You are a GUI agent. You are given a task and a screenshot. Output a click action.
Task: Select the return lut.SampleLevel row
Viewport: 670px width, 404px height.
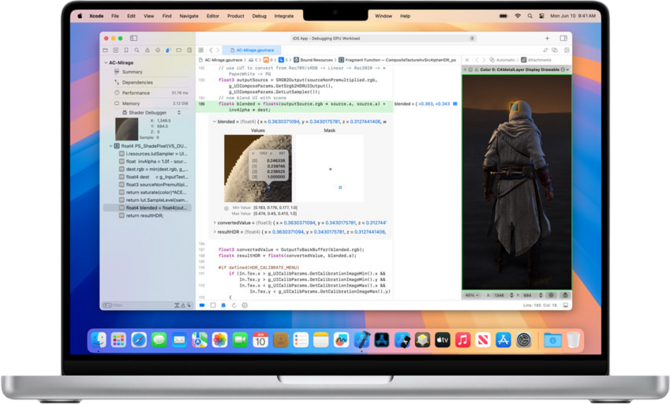point(153,200)
